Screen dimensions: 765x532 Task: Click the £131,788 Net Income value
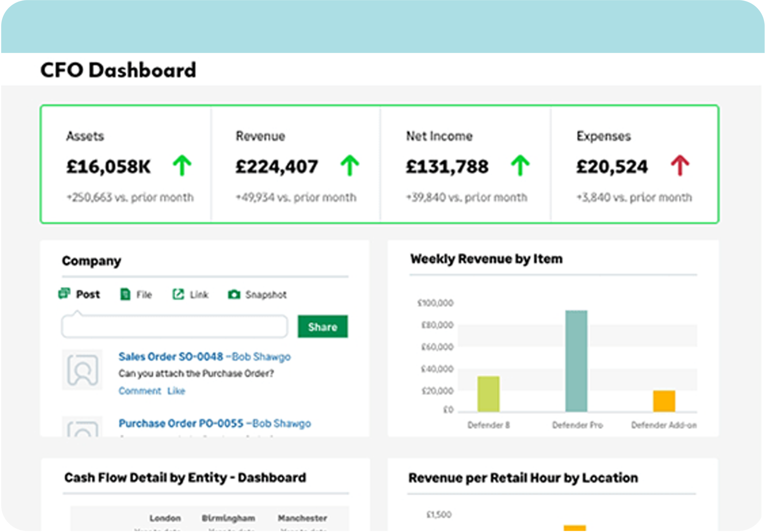[447, 167]
